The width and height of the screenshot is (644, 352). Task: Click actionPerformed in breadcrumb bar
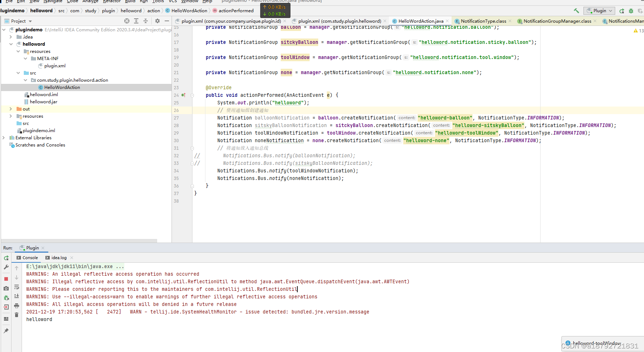click(236, 11)
